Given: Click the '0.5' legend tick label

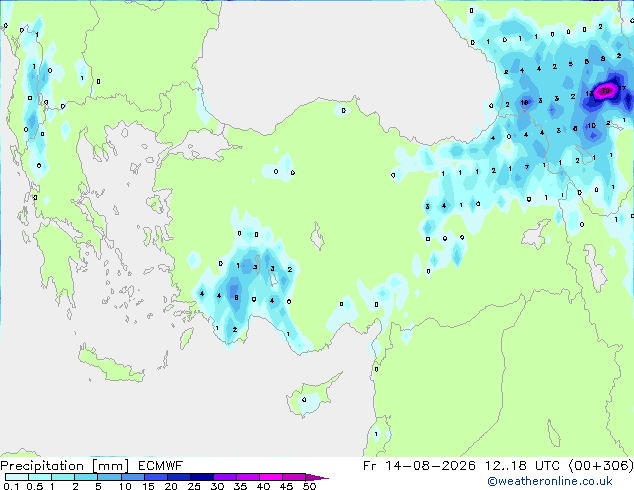Looking at the screenshot, I should pos(35,486).
